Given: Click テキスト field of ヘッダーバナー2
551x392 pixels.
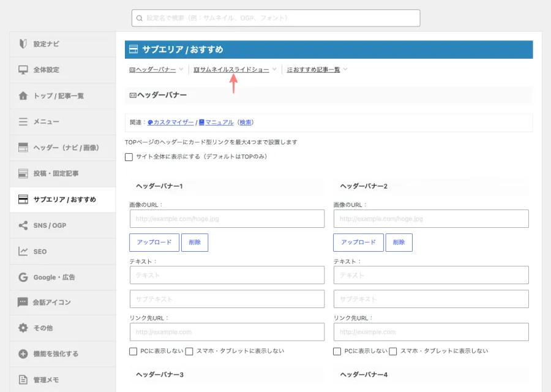Looking at the screenshot, I should coord(431,275).
